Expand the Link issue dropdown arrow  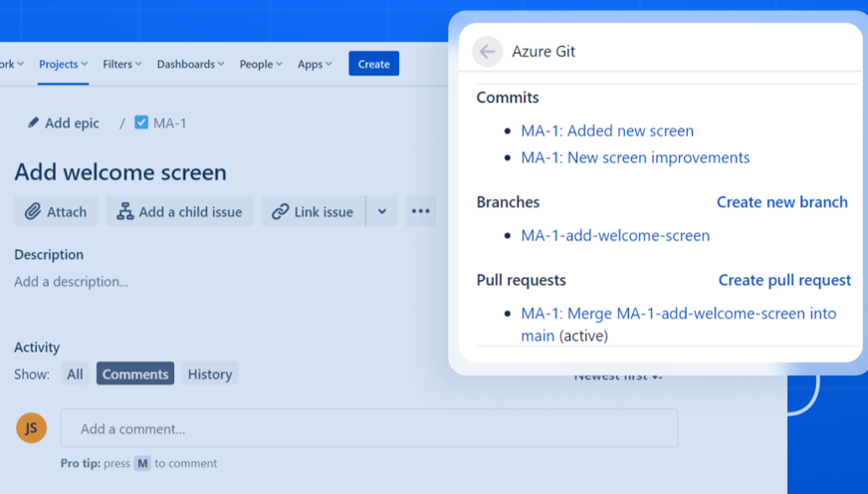pyautogui.click(x=382, y=211)
